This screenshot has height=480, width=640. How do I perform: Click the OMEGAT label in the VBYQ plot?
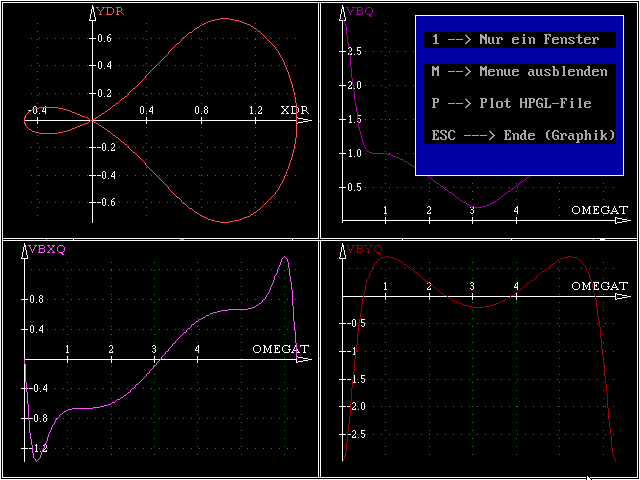(x=600, y=286)
